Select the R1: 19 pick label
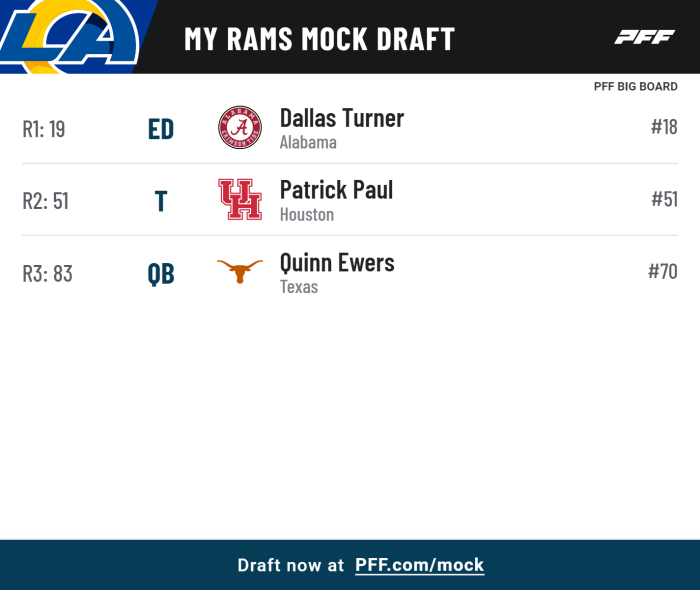This screenshot has width=700, height=590. coord(44,129)
